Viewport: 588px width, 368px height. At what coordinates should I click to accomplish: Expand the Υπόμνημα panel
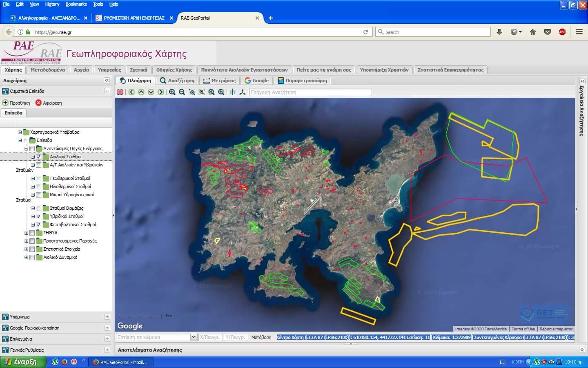coord(107,317)
